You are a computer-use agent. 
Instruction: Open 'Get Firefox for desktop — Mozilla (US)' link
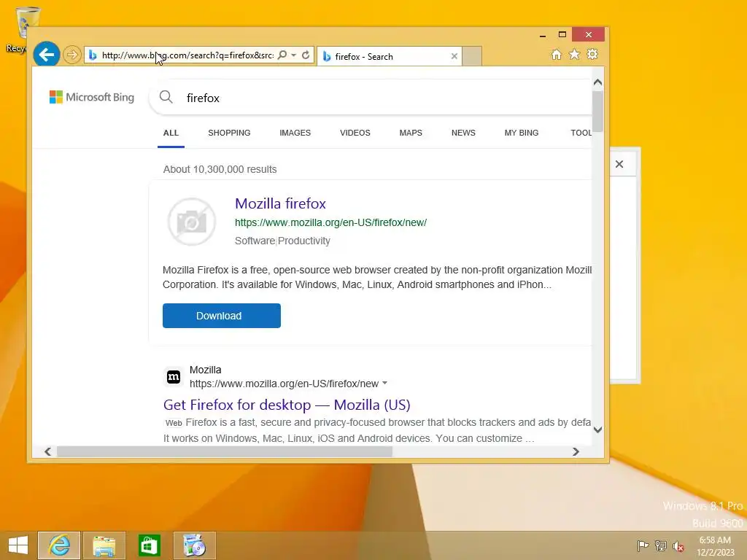286,405
